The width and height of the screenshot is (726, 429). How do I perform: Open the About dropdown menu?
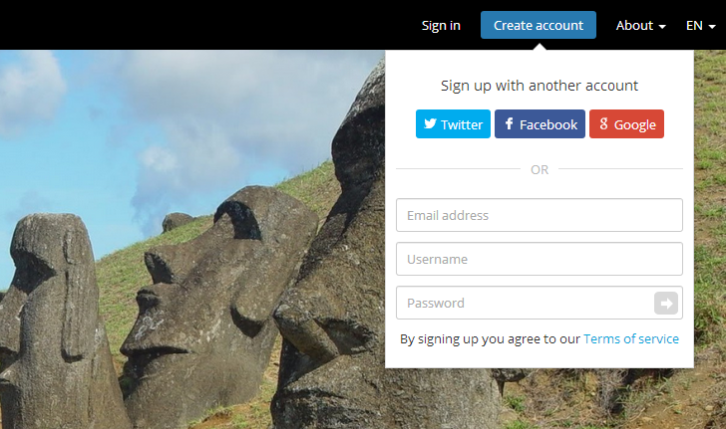tap(640, 25)
